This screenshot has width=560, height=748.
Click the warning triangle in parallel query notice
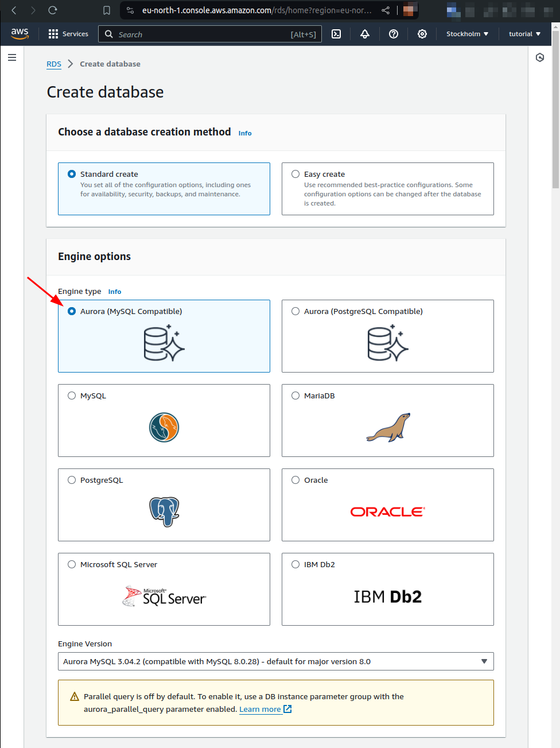(75, 696)
